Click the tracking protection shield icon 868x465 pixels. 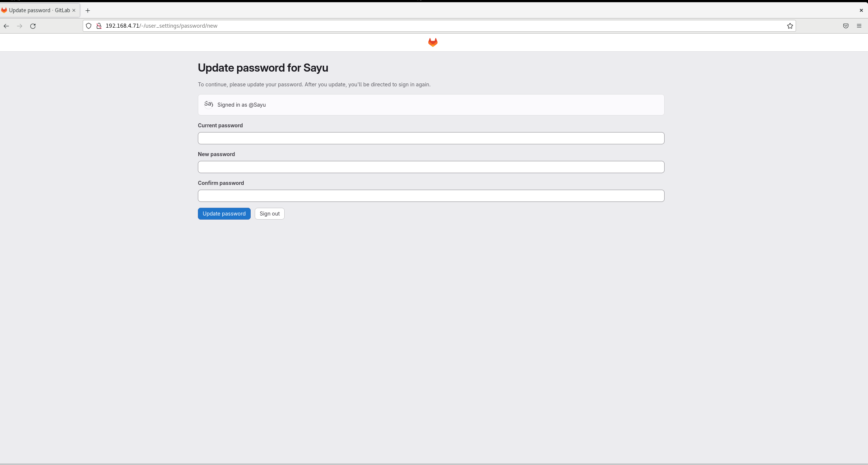pos(89,26)
